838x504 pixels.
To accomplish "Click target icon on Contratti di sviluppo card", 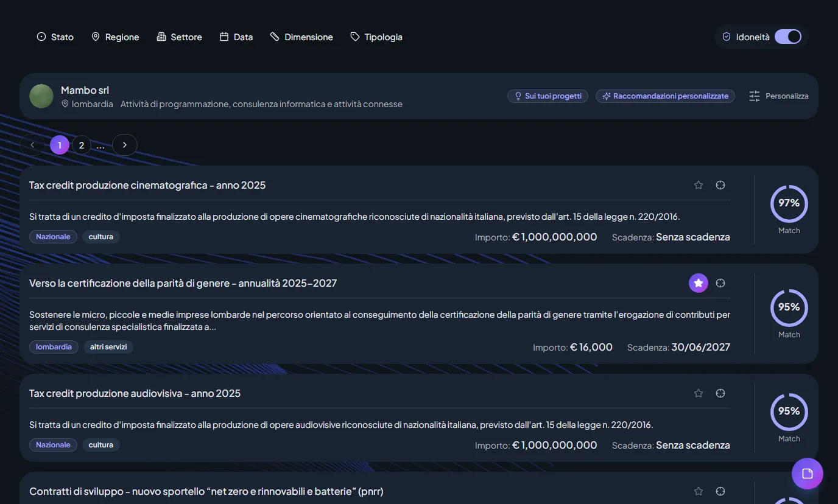I will (720, 491).
